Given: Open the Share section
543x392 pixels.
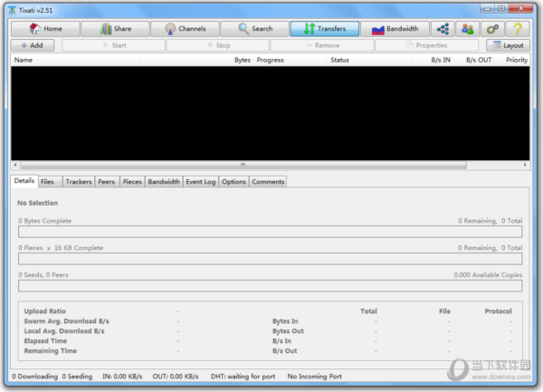Looking at the screenshot, I should (115, 29).
